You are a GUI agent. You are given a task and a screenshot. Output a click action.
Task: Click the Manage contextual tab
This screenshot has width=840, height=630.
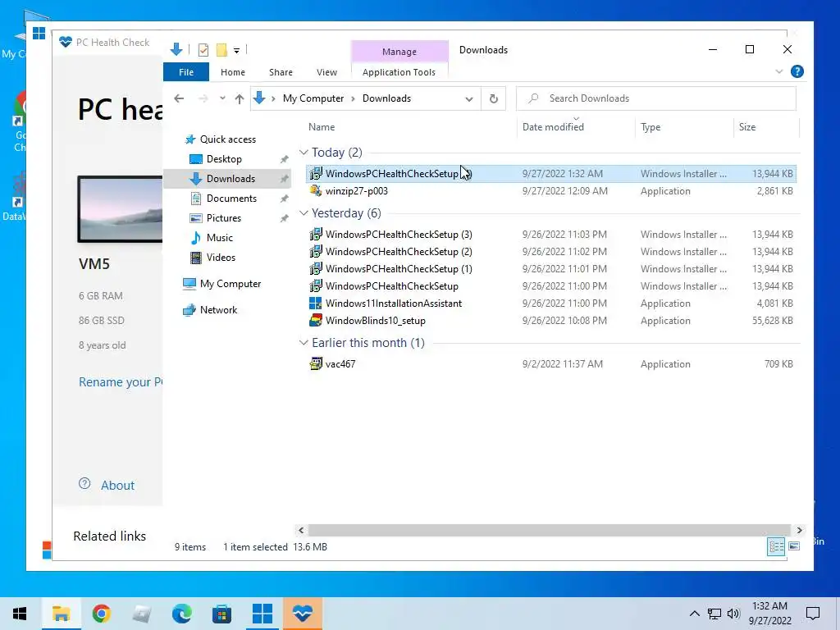[x=399, y=52]
